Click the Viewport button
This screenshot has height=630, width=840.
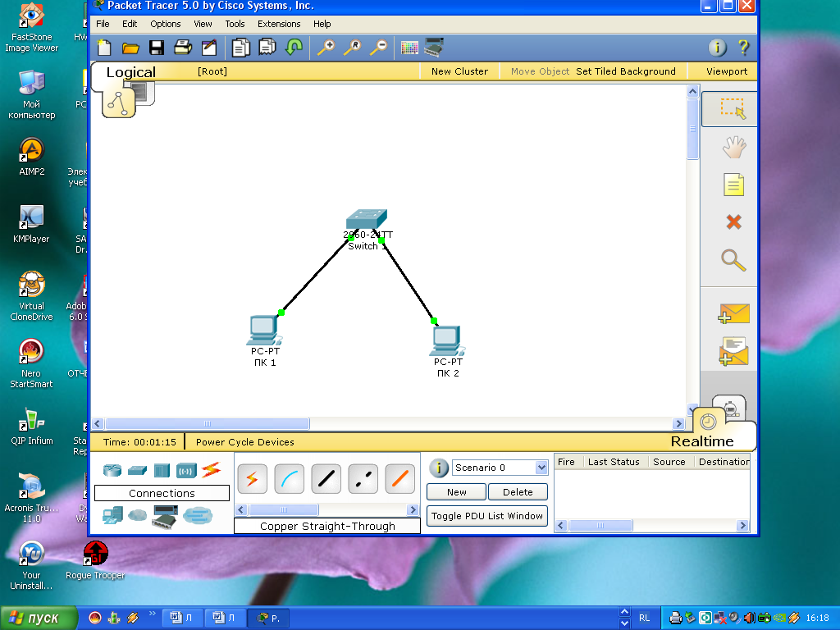click(727, 71)
